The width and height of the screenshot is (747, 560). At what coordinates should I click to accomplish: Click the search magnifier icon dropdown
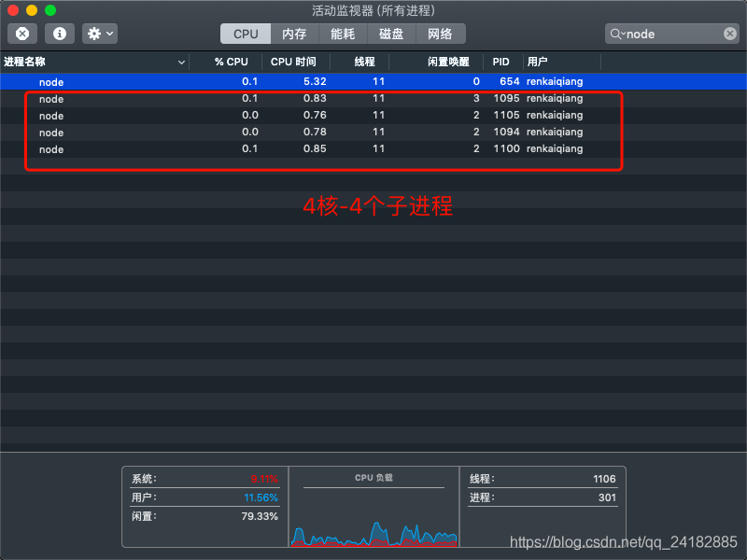(x=617, y=34)
